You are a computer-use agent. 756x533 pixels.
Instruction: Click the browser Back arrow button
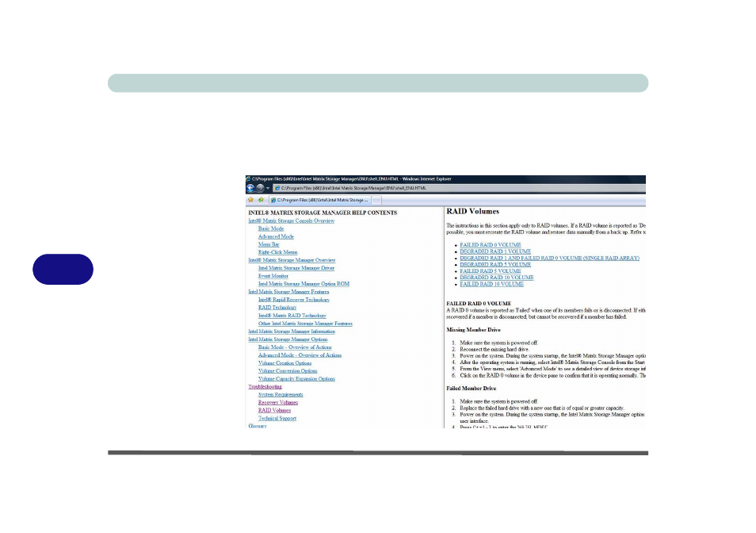point(250,188)
